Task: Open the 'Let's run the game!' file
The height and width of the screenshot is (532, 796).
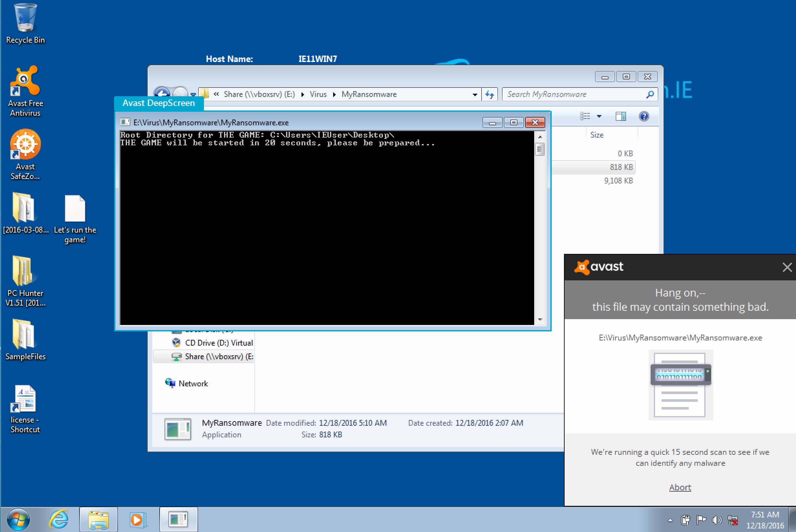Action: 75,208
